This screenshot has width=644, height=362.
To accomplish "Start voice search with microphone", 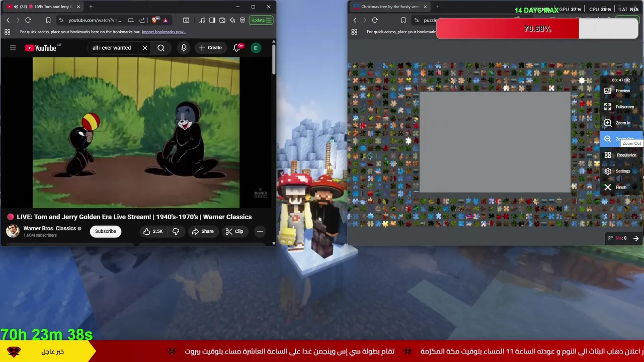I will (x=184, y=48).
